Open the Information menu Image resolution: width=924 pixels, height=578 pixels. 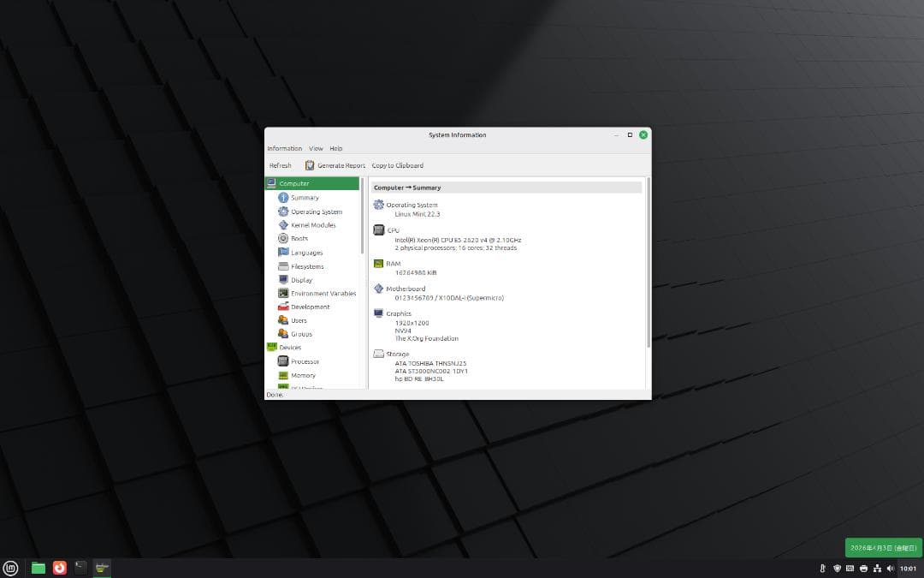285,149
